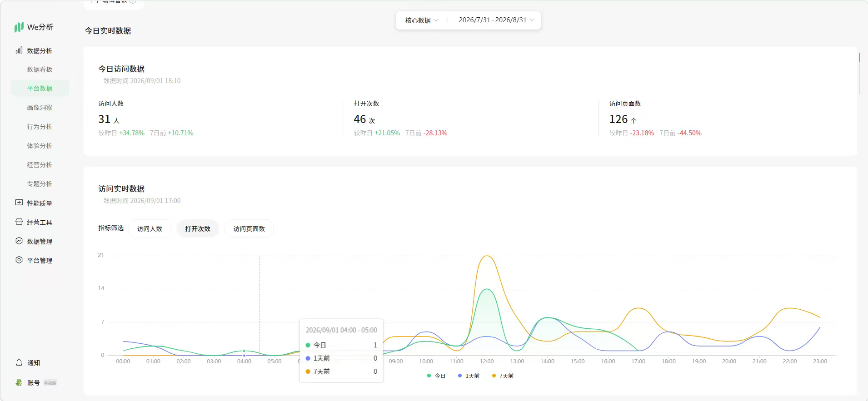868x401 pixels.
Task: Click the +34.78% change figure
Action: (x=132, y=133)
